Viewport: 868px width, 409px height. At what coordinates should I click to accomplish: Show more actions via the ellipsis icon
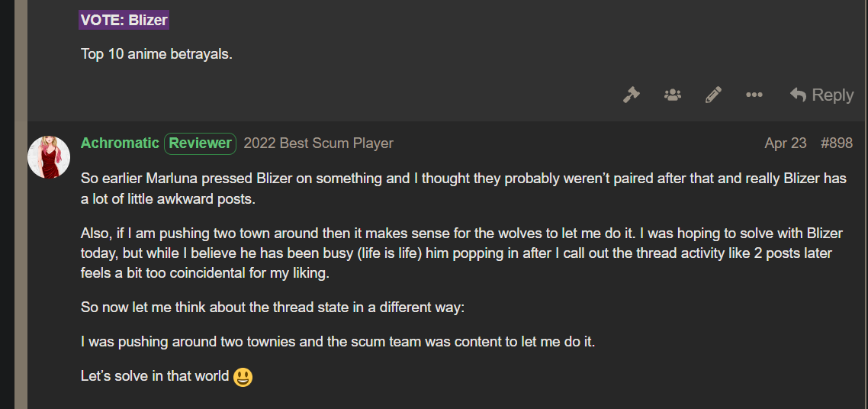(x=754, y=95)
